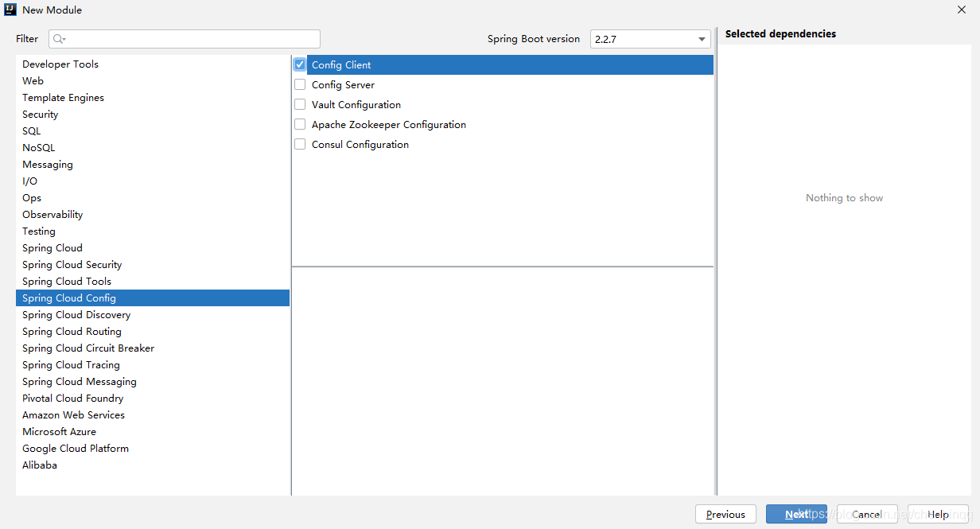Cancel the New Module dialog
The height and width of the screenshot is (529, 980).
[x=867, y=514]
